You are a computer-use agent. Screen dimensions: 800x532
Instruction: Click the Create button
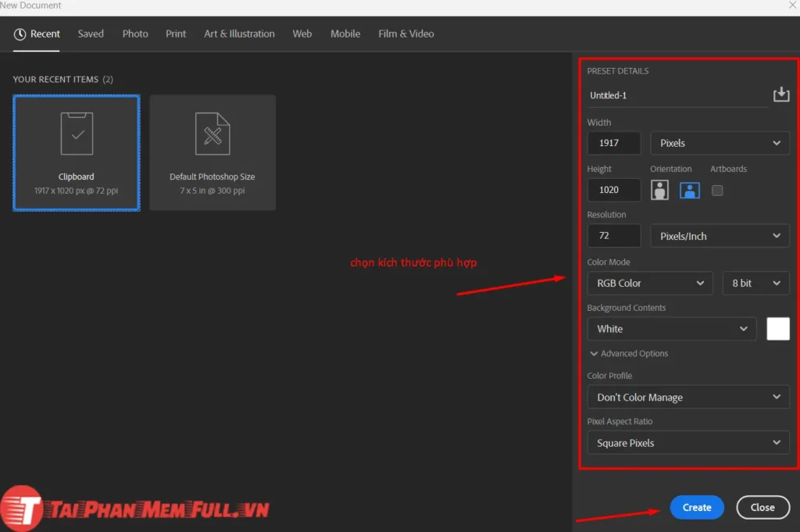(696, 507)
